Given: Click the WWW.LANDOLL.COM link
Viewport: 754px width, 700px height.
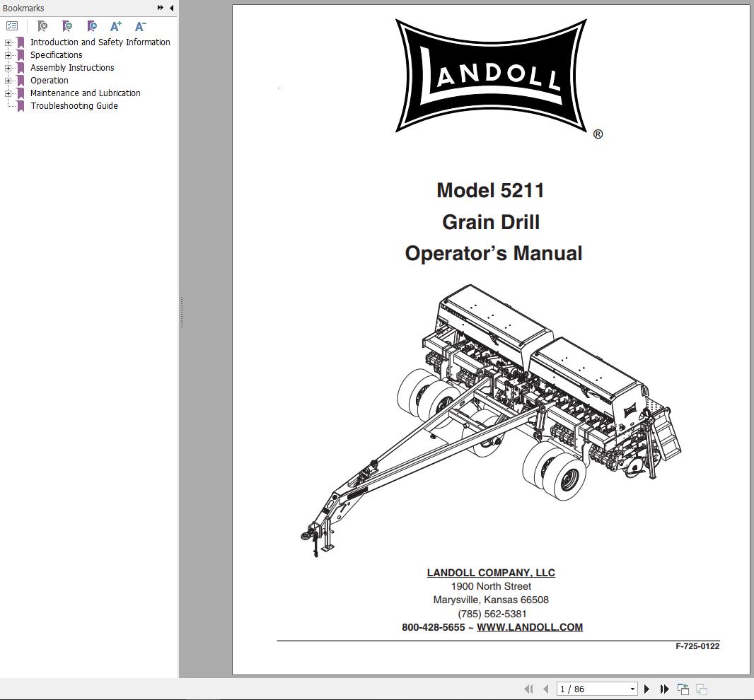Looking at the screenshot, I should click(530, 627).
